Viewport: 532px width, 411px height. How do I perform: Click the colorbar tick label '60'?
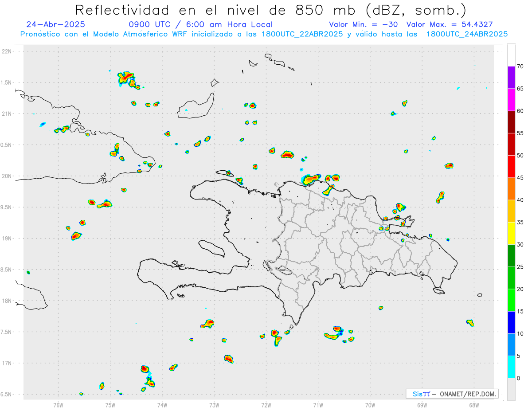(520, 111)
